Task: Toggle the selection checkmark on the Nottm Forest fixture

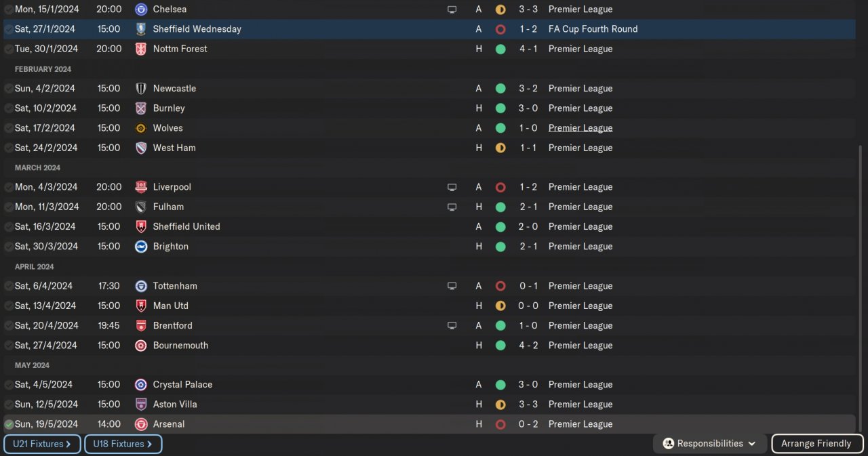Action: 9,49
